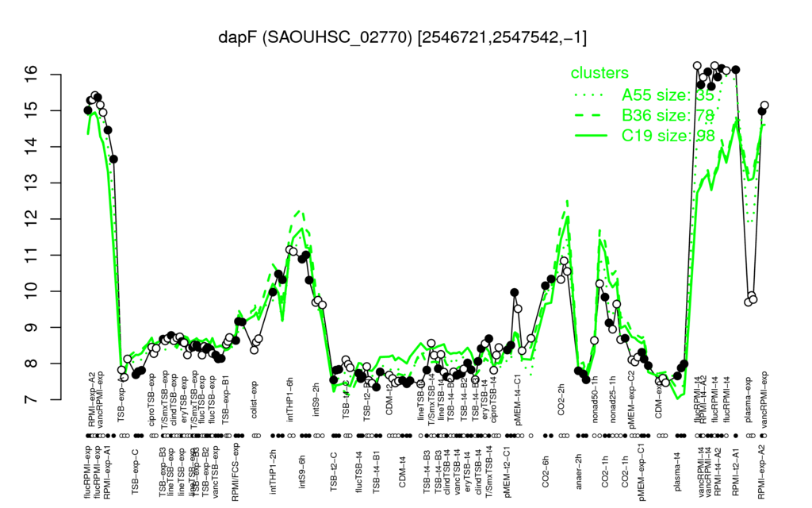Select the 'intTHP1-2h' x-axis label
Viewport: 812px width, 508px height.
point(274,470)
